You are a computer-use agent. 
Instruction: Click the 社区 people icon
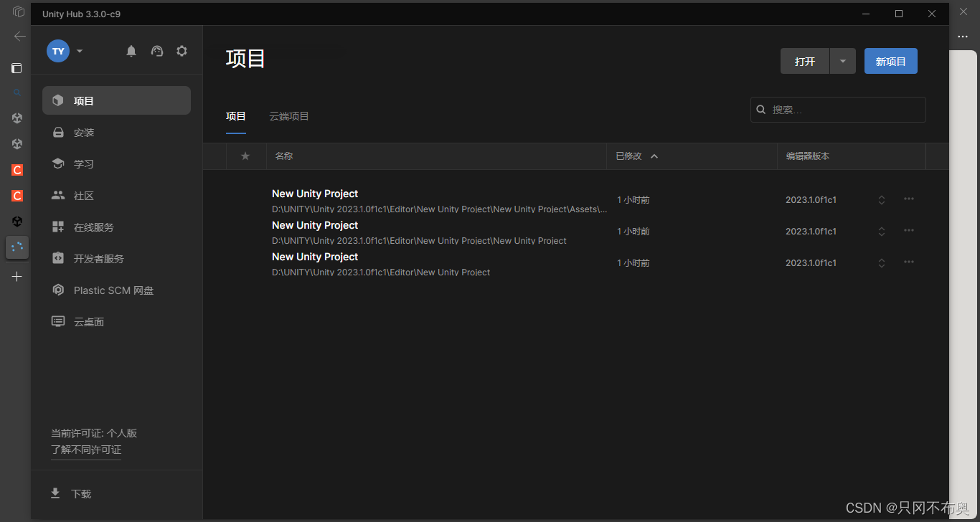[58, 195]
